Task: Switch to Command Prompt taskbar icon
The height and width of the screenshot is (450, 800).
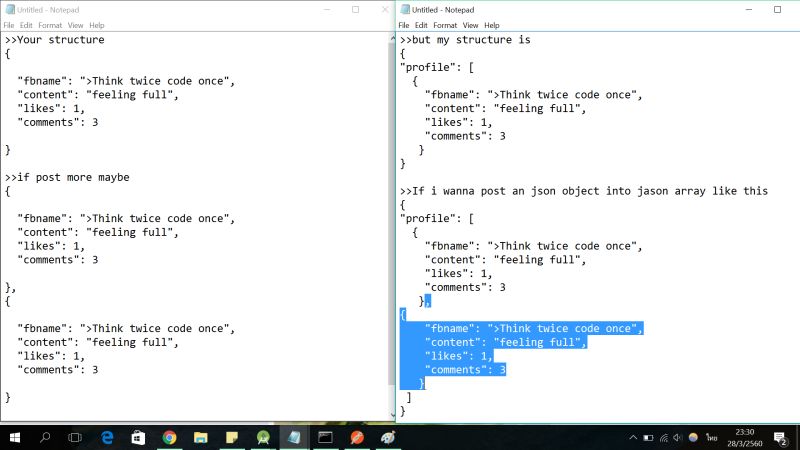Action: pyautogui.click(x=326, y=437)
